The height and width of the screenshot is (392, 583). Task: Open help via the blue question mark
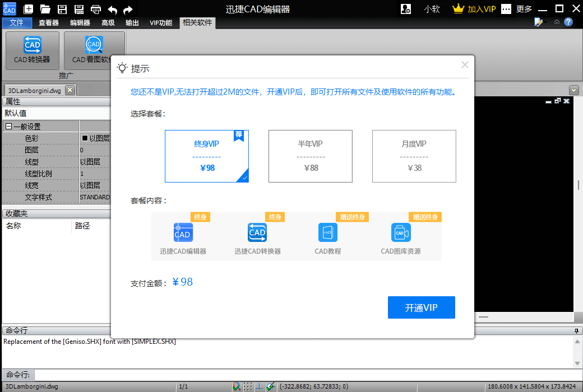pos(568,22)
